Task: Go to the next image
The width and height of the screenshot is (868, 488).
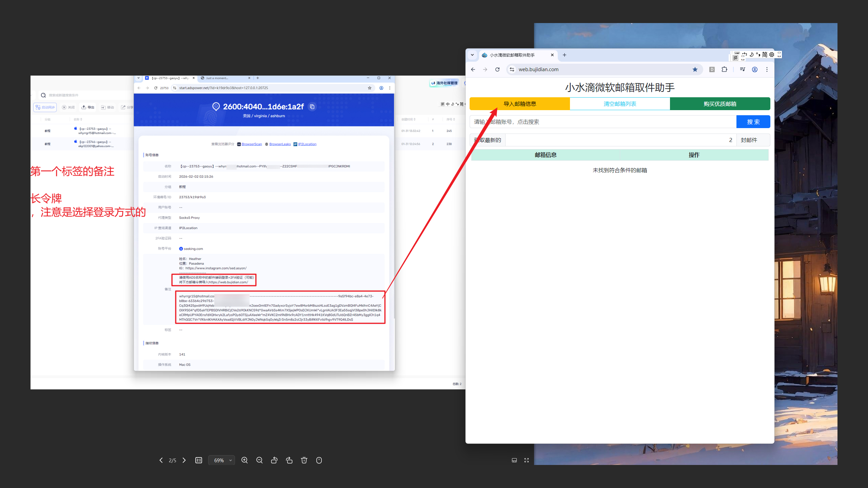Action: click(184, 460)
